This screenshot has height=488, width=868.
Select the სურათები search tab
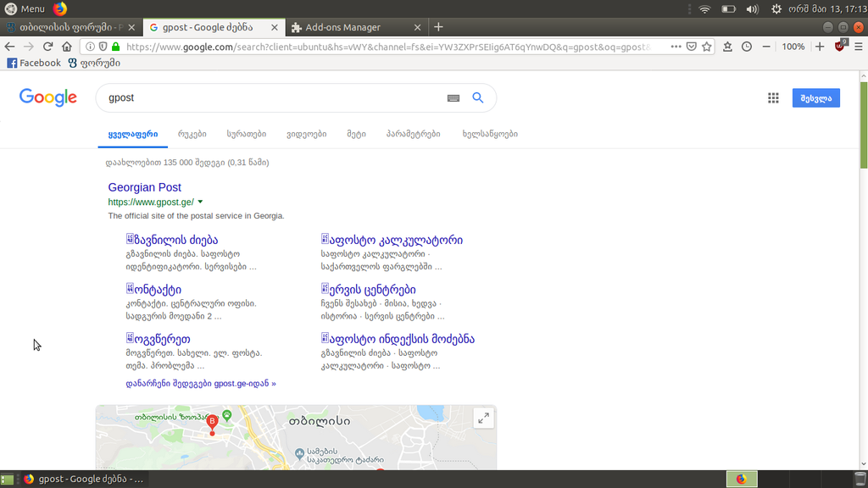(247, 134)
